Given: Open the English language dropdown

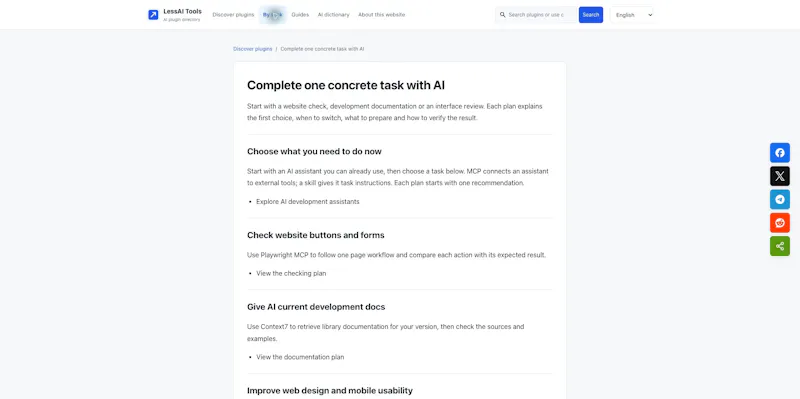Looking at the screenshot, I should click(x=632, y=15).
